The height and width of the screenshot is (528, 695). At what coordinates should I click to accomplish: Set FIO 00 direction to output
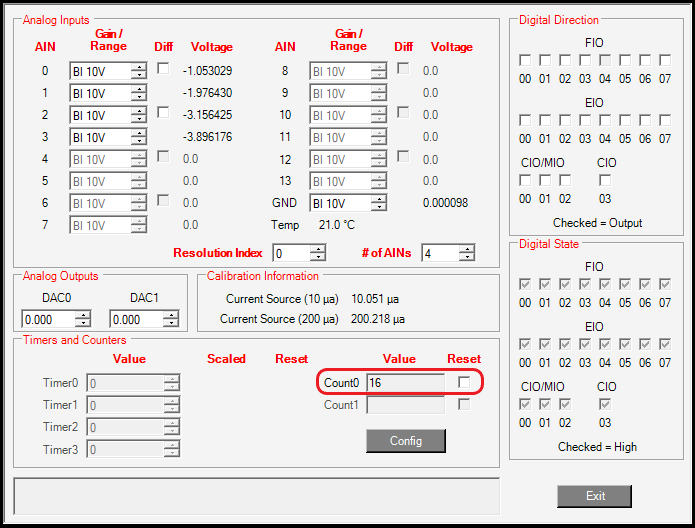pyautogui.click(x=525, y=61)
